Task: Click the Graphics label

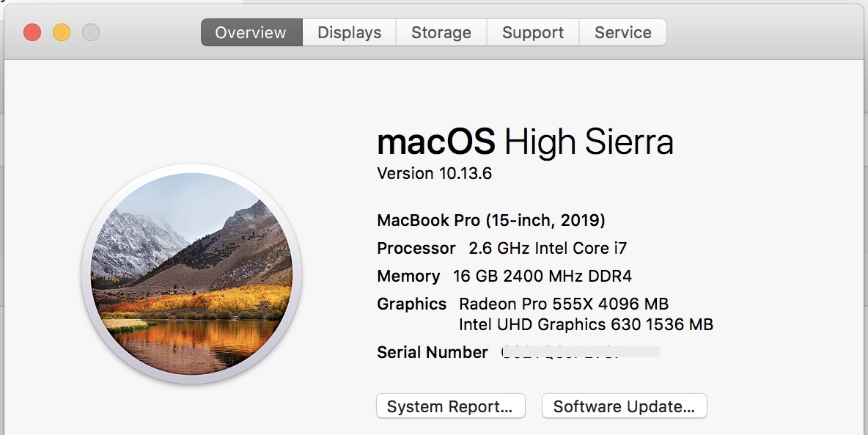Action: (412, 304)
